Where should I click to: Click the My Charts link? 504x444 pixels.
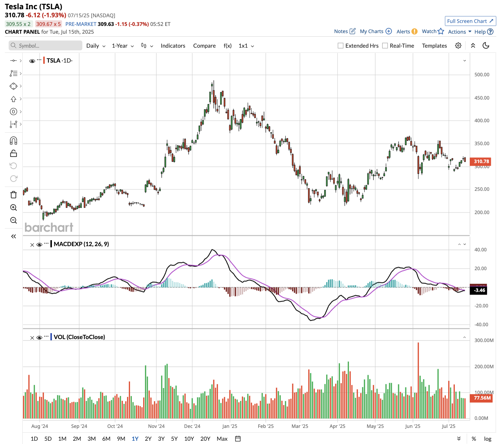[x=372, y=31]
